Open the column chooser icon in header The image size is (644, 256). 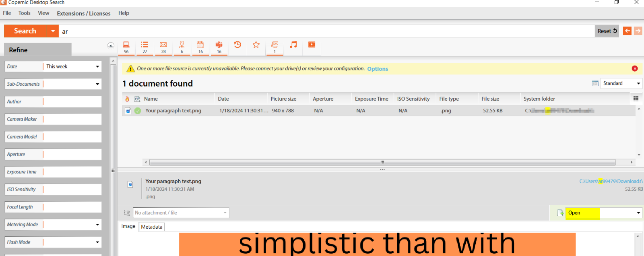click(636, 99)
